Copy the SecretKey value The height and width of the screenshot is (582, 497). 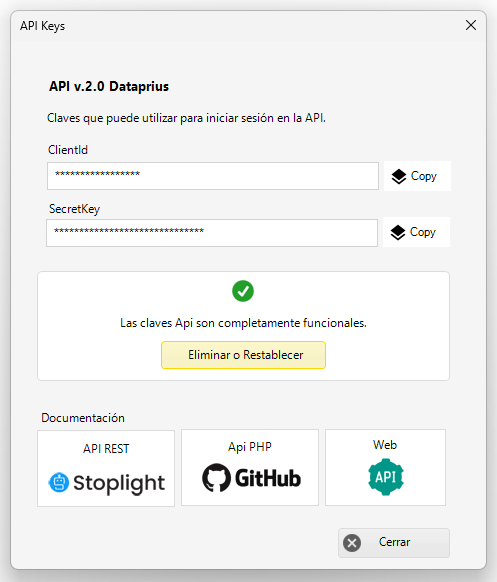[x=416, y=232]
